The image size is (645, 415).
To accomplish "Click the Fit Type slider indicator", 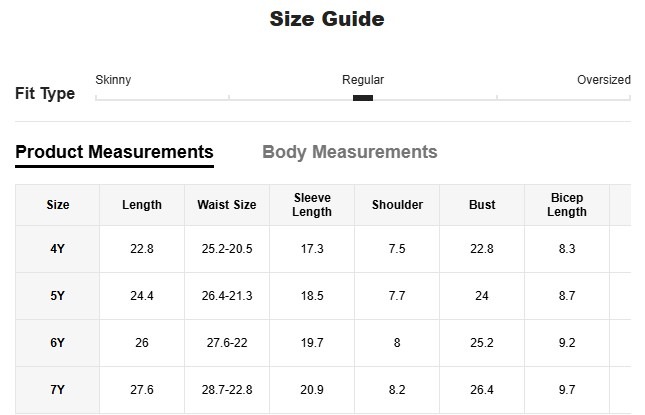I will [363, 98].
